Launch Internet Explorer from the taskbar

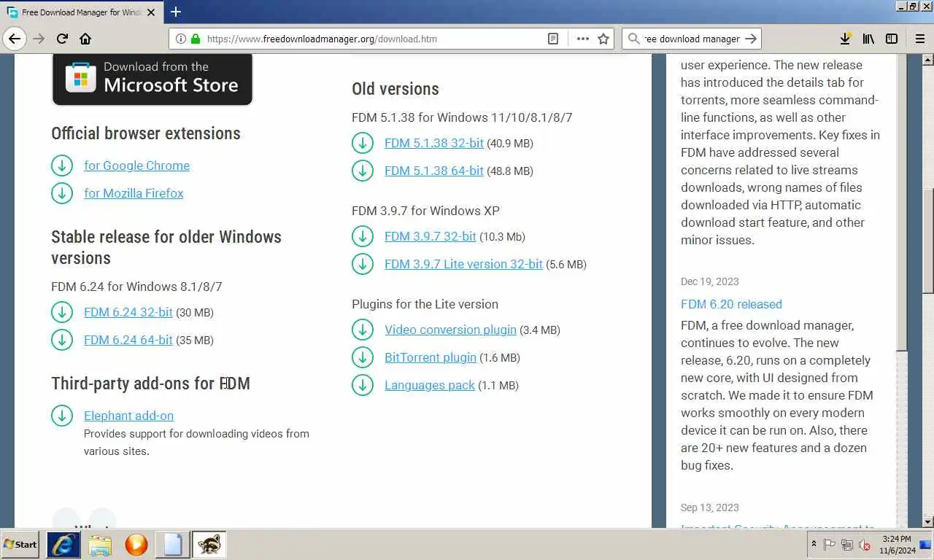point(63,544)
